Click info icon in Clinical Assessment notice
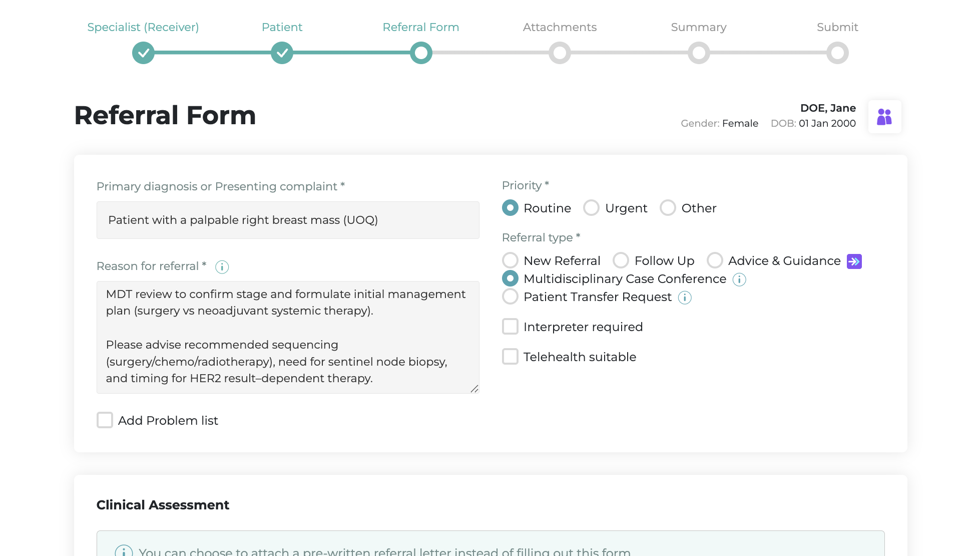980x556 pixels. [x=124, y=550]
